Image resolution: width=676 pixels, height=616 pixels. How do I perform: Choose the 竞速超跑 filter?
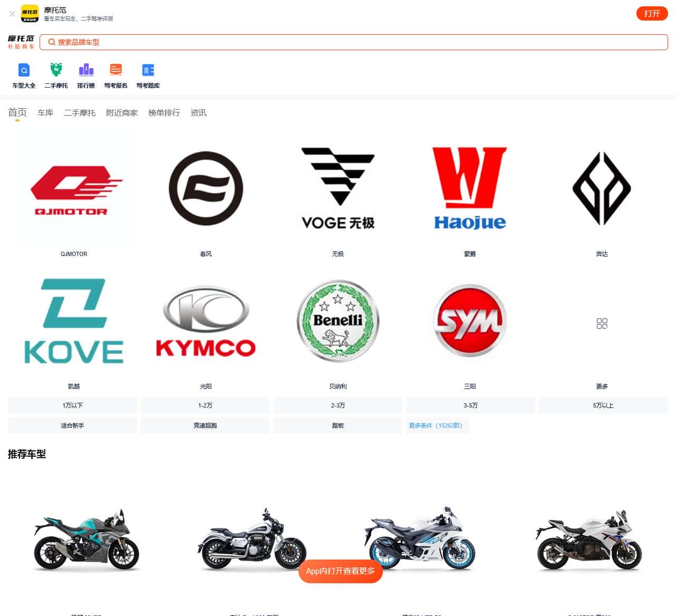[205, 425]
